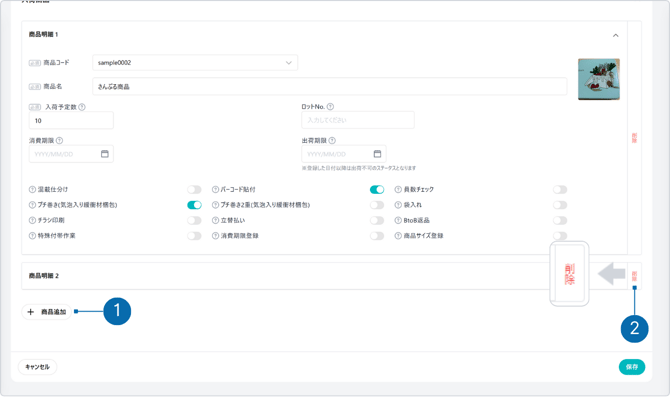Image resolution: width=670 pixels, height=399 pixels.
Task: Enable the プチ巻き2重 toggle
Action: pyautogui.click(x=377, y=205)
